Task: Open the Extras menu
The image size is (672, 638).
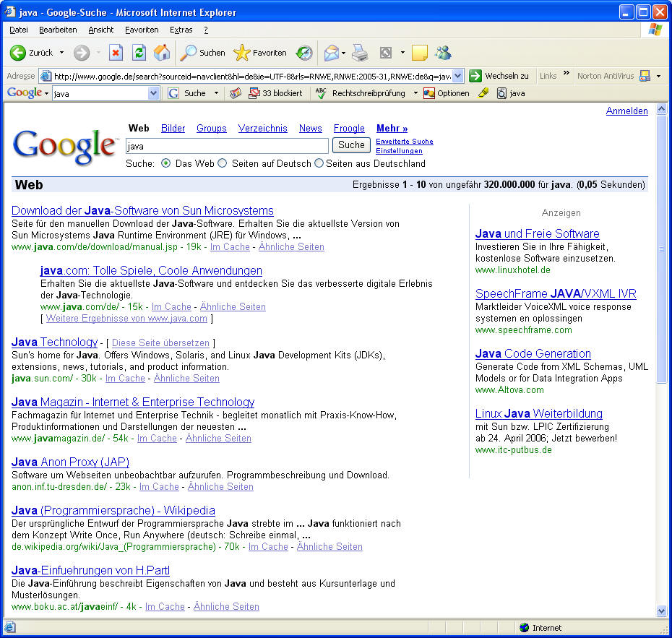Action: (181, 30)
